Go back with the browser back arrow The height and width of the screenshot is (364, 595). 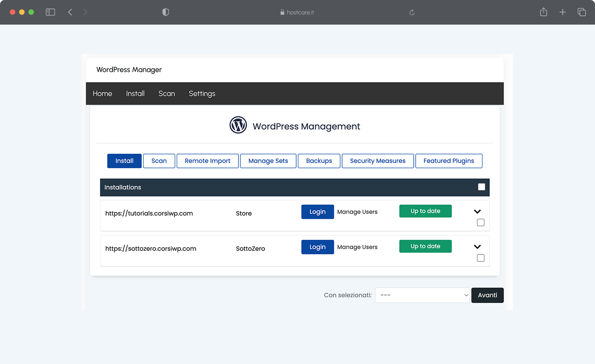(x=70, y=12)
